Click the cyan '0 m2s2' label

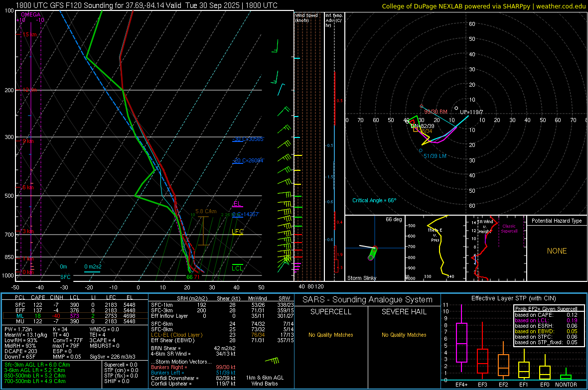[x=93, y=266]
